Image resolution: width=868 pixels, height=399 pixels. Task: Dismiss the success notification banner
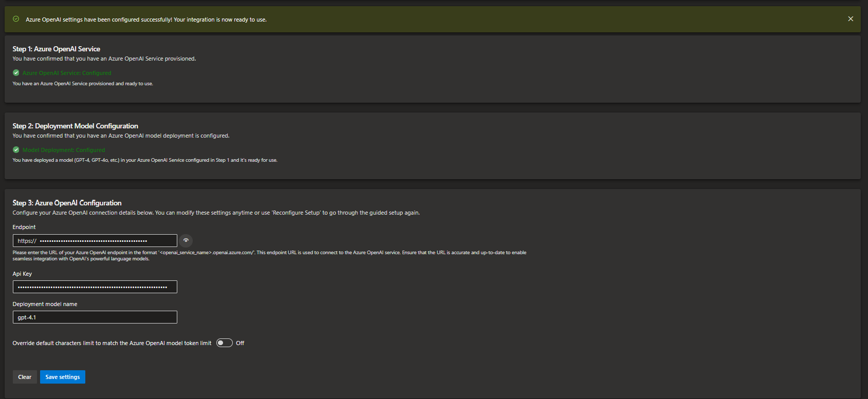tap(851, 19)
